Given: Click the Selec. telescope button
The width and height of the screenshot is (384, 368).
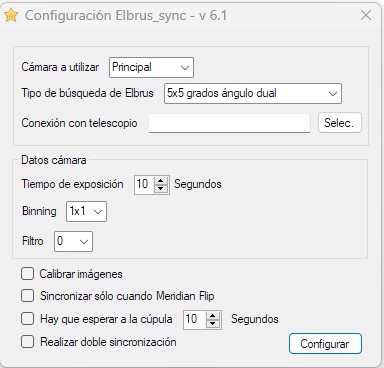Looking at the screenshot, I should pos(340,123).
